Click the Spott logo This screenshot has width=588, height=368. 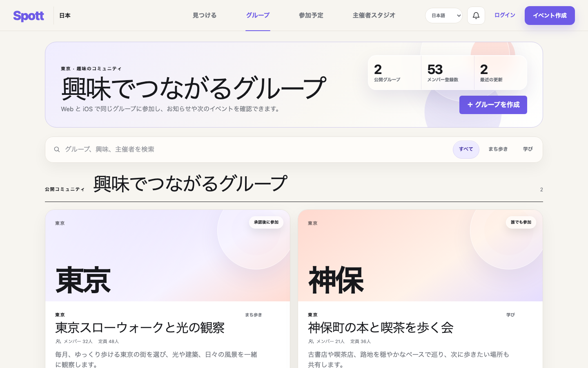point(29,16)
